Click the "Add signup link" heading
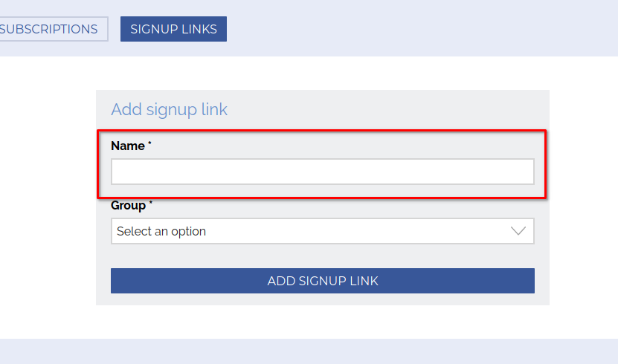The width and height of the screenshot is (618, 364). 169,110
